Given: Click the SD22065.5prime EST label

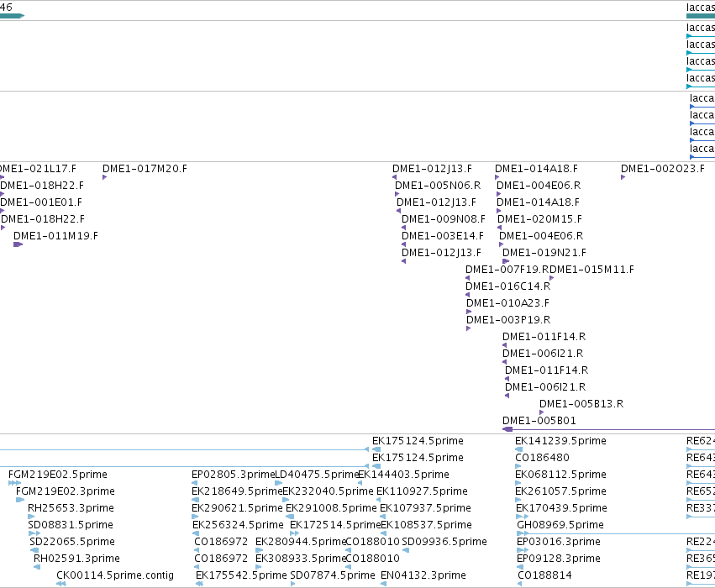Looking at the screenshot, I should 72,542.
